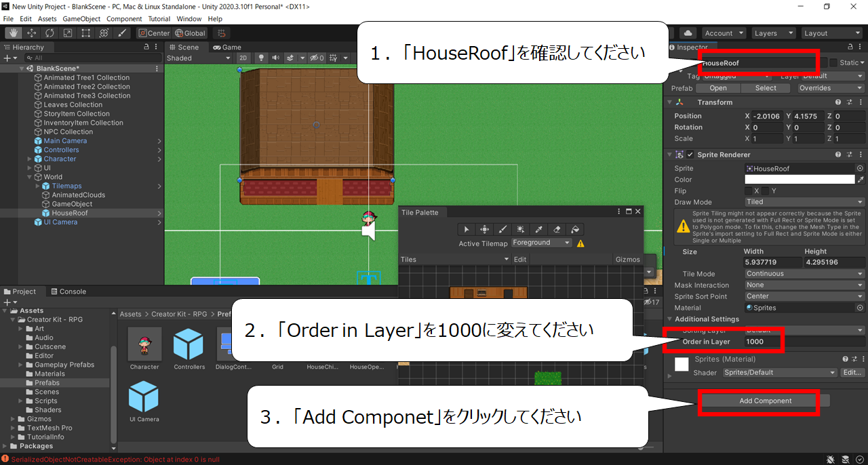Toggle hidden objects visibility in scene

tap(315, 58)
